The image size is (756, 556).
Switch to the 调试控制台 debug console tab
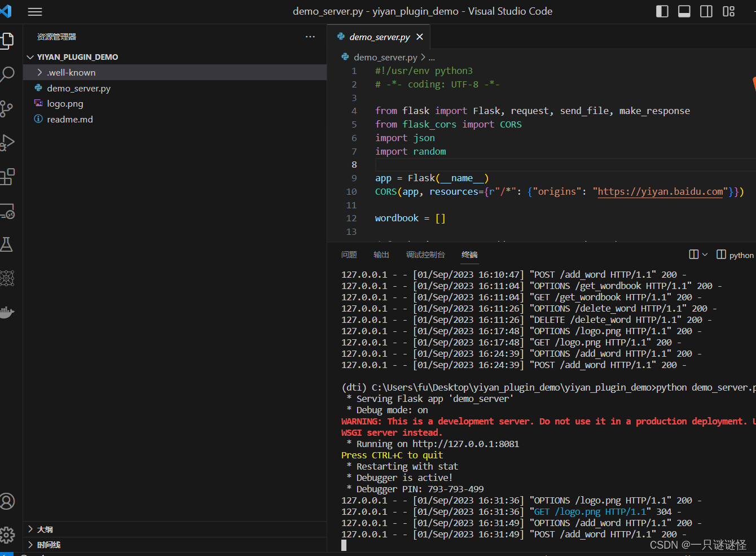(x=425, y=255)
